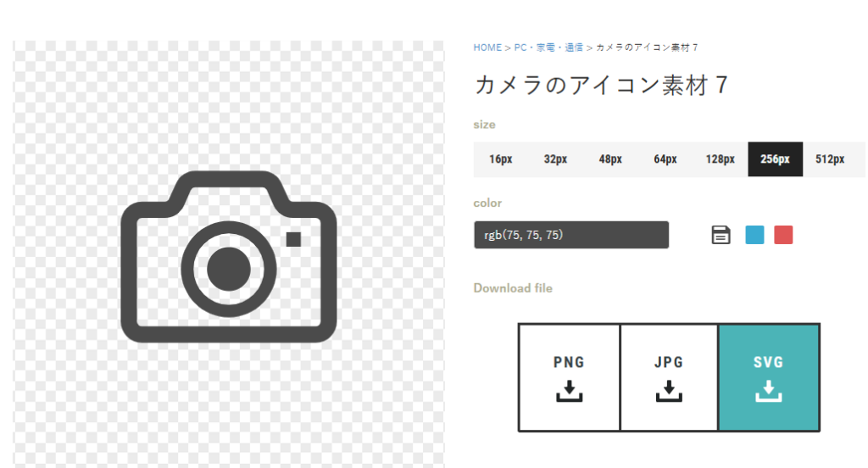
Task: Download the camera icon as JPG
Action: pyautogui.click(x=669, y=377)
